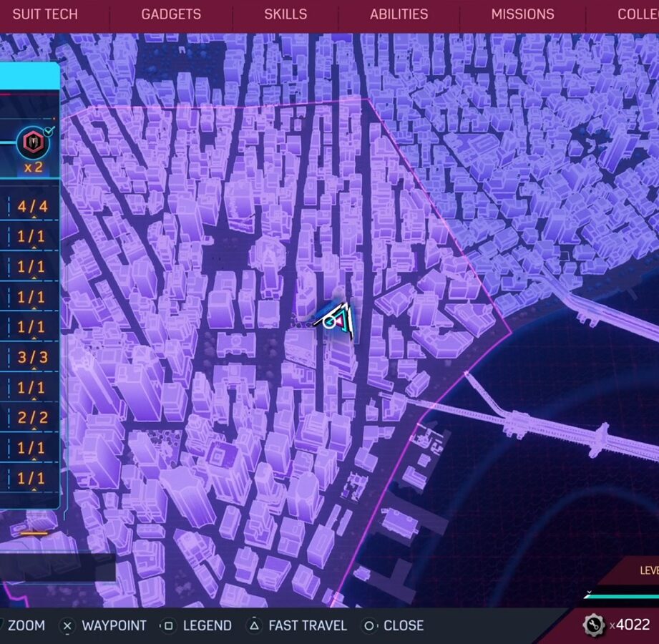Select the 4/4 progress entry
The width and height of the screenshot is (659, 644).
(x=33, y=206)
